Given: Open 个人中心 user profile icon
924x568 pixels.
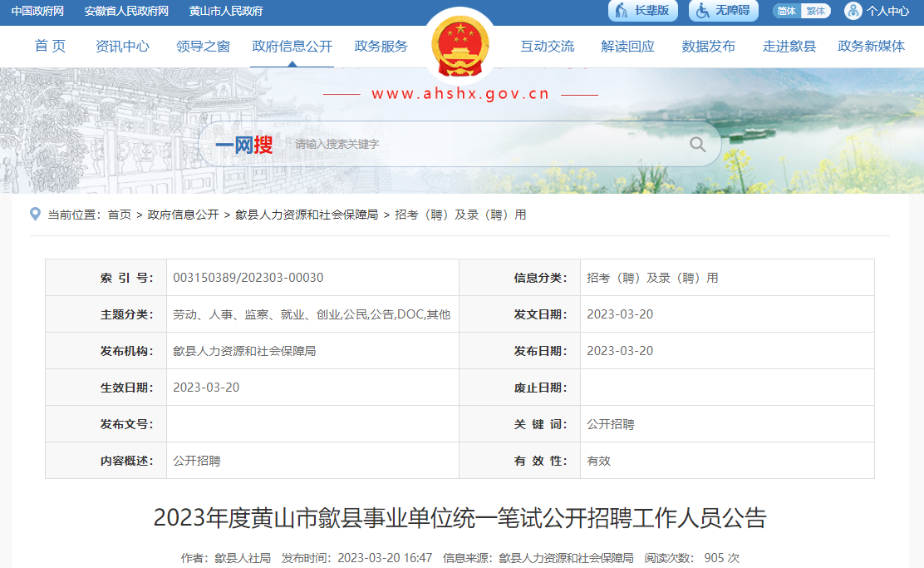Looking at the screenshot, I should pyautogui.click(x=853, y=11).
